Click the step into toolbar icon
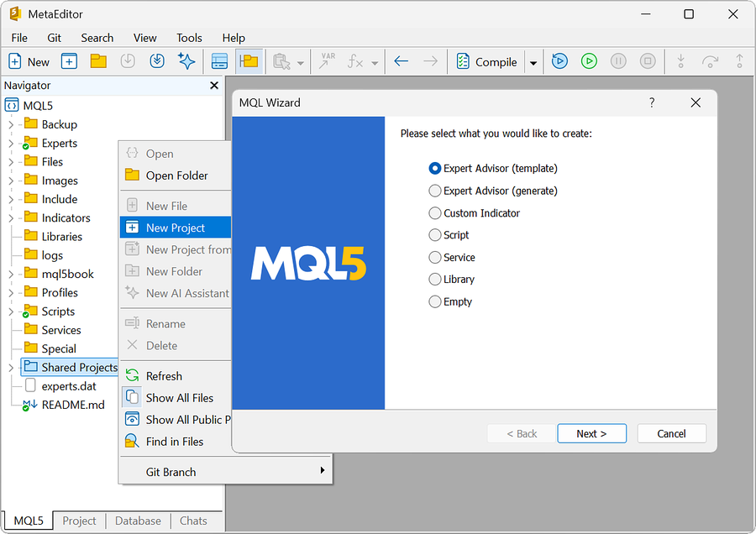 click(x=680, y=61)
